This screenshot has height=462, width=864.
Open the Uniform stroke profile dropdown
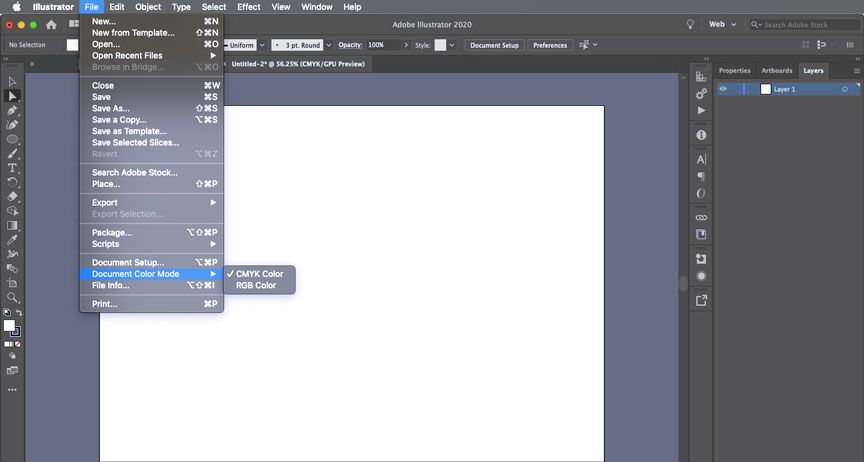(262, 45)
